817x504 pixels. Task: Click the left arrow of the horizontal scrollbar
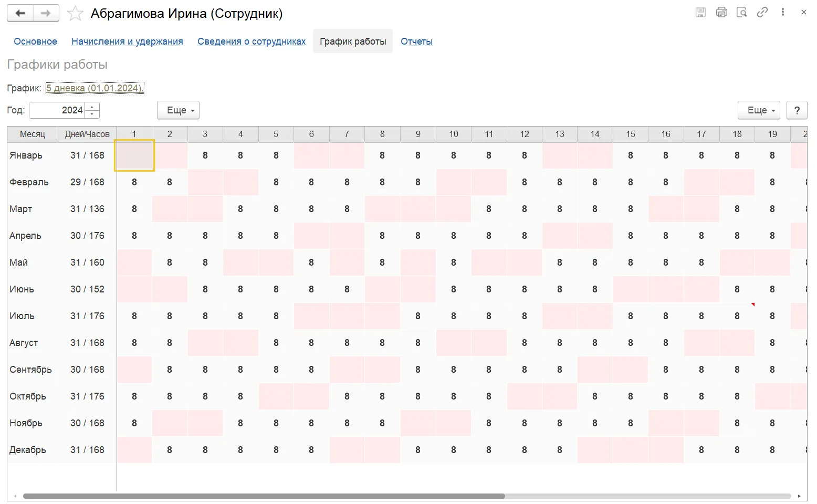click(x=15, y=496)
